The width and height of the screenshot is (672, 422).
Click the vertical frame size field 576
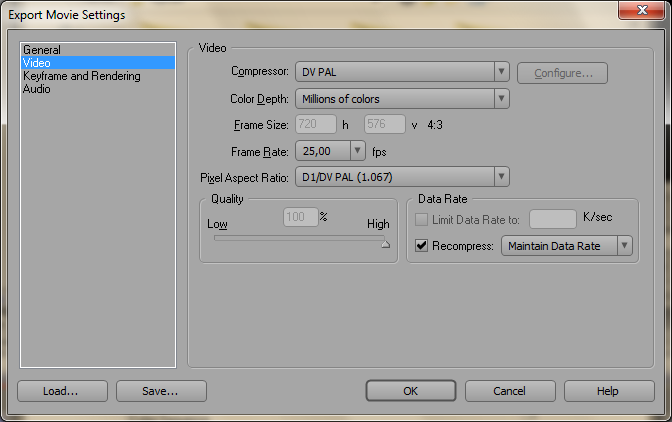point(384,124)
